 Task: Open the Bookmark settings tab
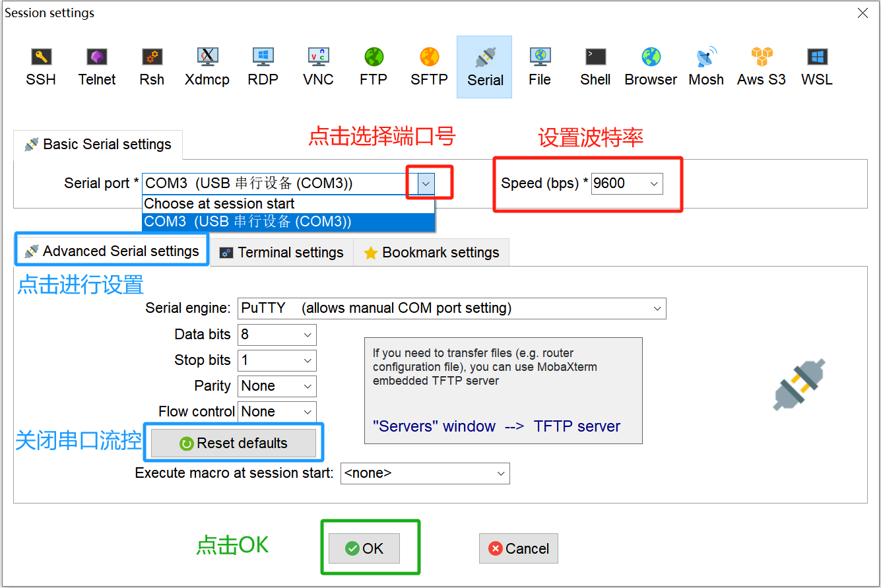coord(432,253)
